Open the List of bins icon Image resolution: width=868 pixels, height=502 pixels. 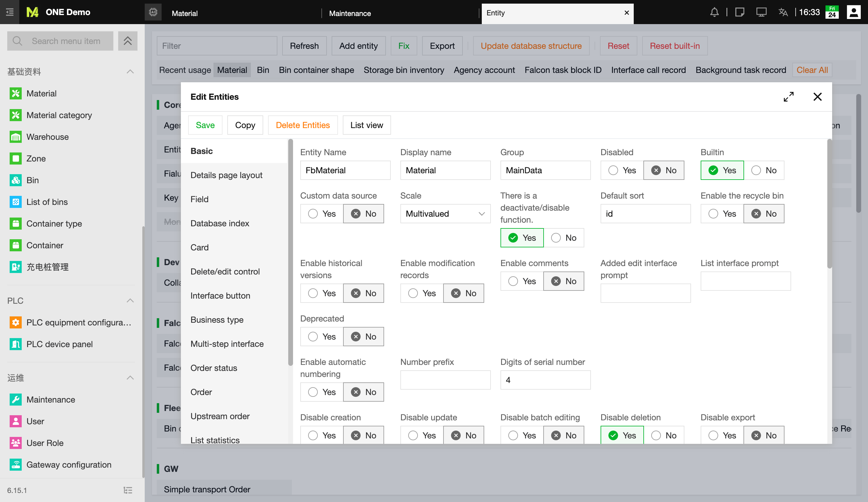click(x=15, y=202)
